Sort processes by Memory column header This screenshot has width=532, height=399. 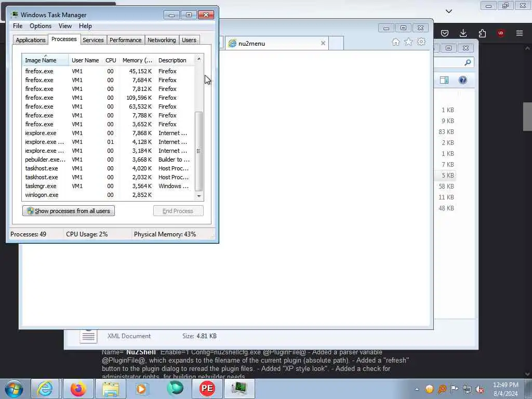137,60
